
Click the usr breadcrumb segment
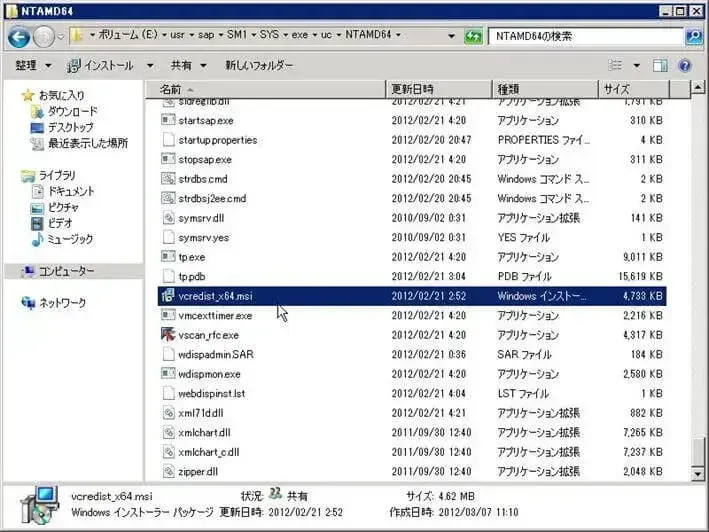pyautogui.click(x=177, y=35)
